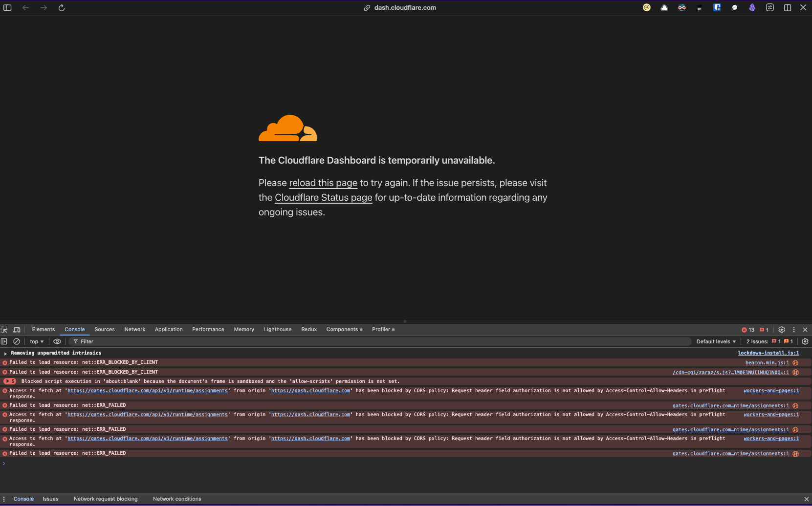Focus the console Filter field
812x506 pixels.
pos(380,341)
